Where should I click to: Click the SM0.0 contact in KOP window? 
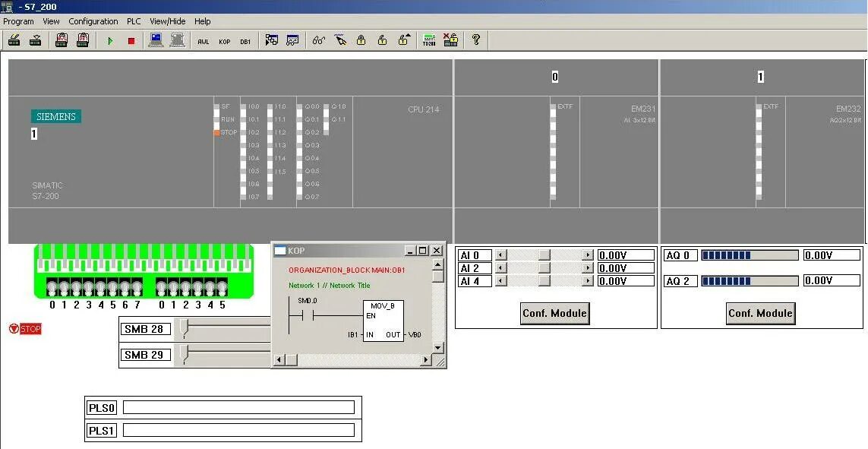307,315
